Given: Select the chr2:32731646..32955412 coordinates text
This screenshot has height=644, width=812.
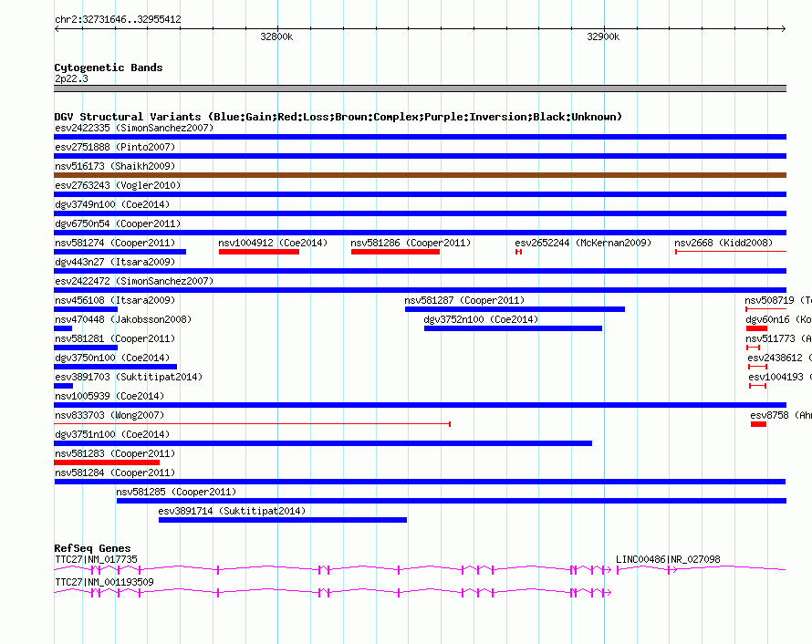Looking at the screenshot, I should (118, 20).
